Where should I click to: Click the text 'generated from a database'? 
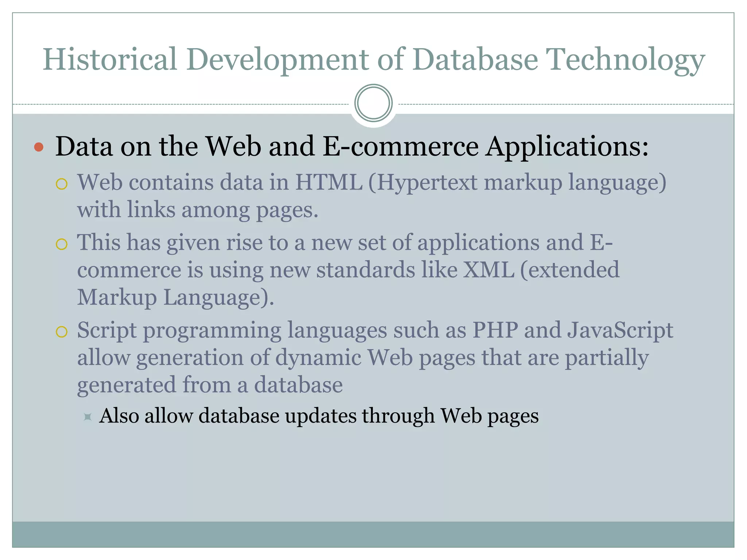(x=210, y=385)
